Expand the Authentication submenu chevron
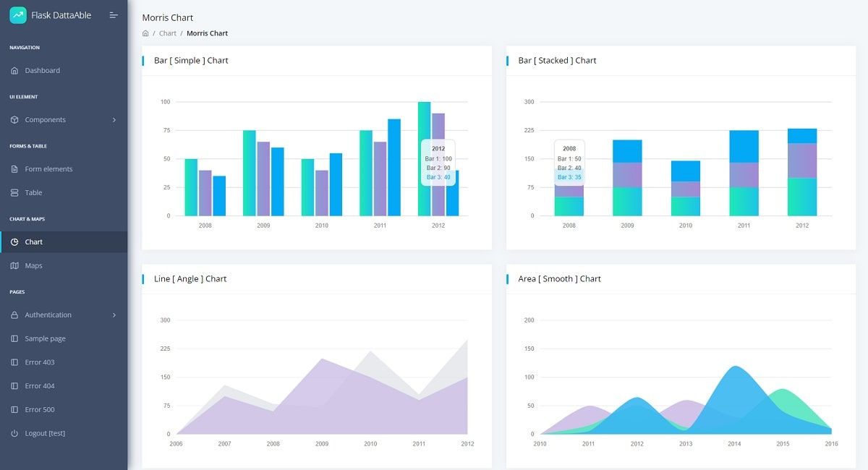The width and height of the screenshot is (868, 470). 114,315
